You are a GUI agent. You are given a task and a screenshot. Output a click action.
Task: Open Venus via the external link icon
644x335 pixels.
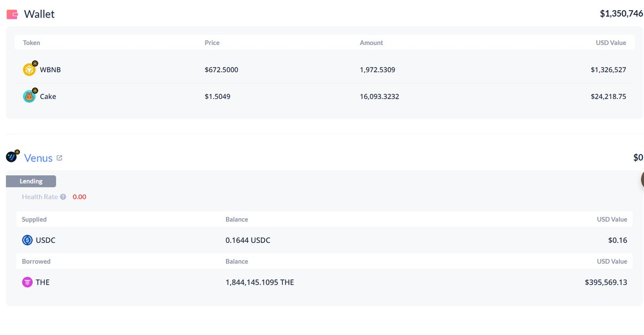point(60,158)
